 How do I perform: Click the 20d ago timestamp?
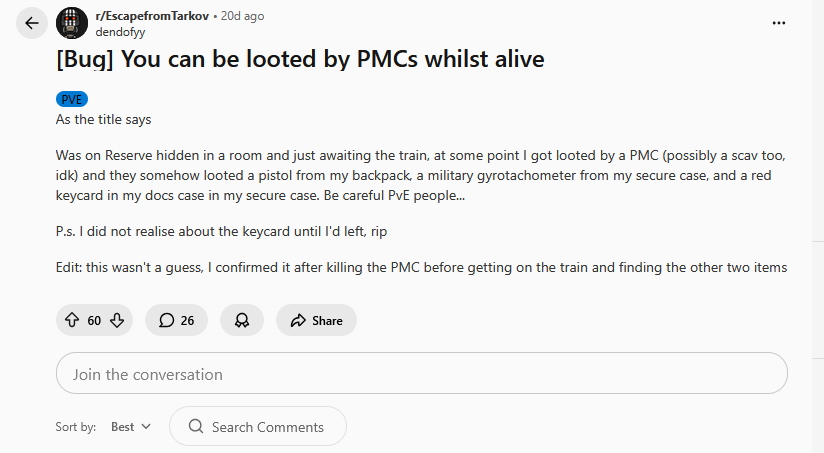(x=242, y=16)
